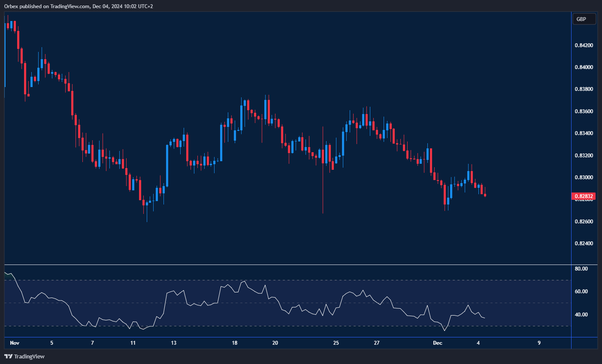The height and width of the screenshot is (364, 602).
Task: Click the 25 date label on timeline
Action: point(336,343)
